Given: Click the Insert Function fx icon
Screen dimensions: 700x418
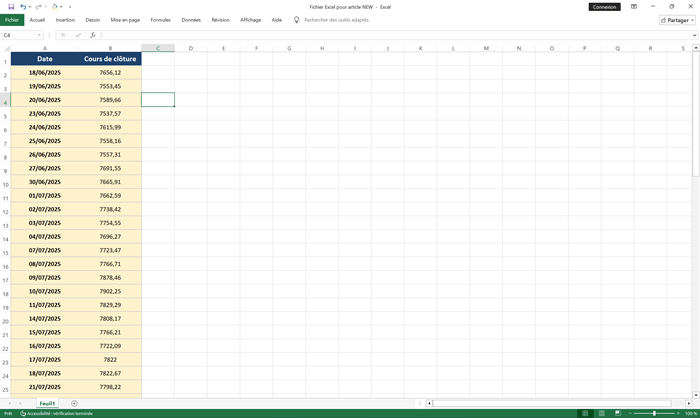Looking at the screenshot, I should (x=93, y=35).
